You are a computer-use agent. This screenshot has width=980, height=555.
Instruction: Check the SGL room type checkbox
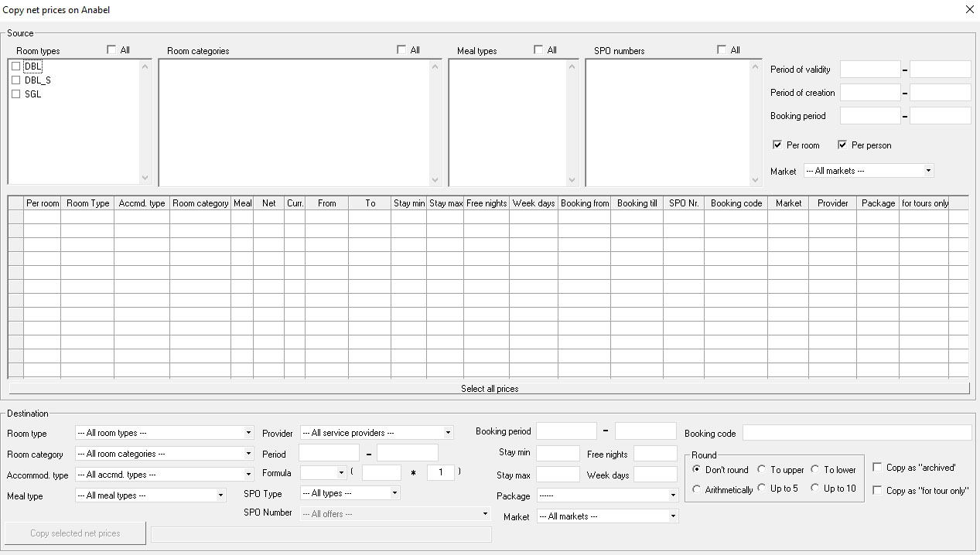click(15, 94)
